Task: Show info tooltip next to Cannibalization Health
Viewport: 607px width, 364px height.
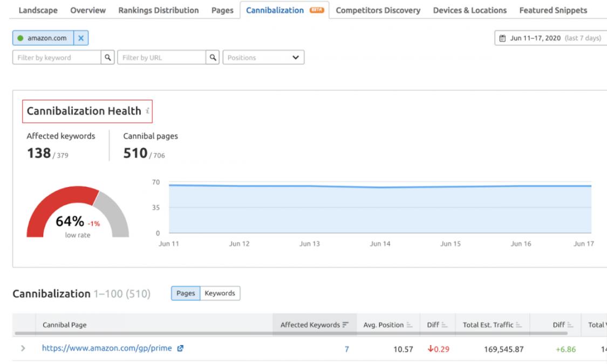Action: point(147,111)
